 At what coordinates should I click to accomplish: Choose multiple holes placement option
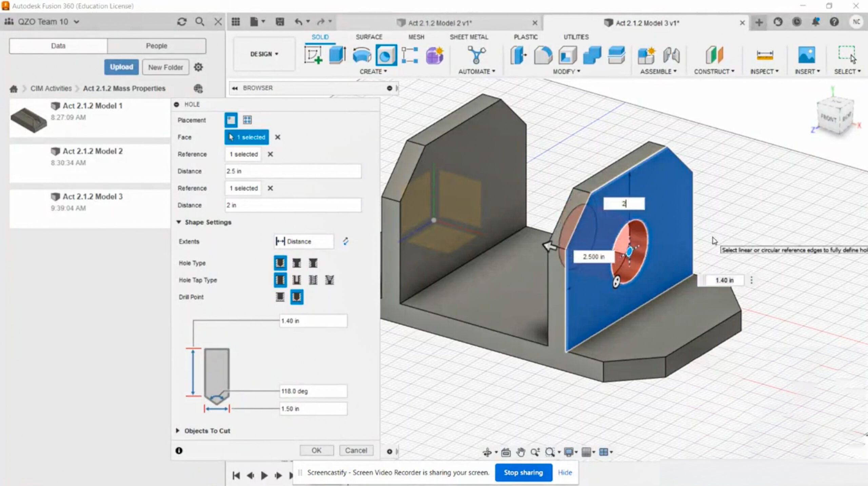click(x=247, y=120)
